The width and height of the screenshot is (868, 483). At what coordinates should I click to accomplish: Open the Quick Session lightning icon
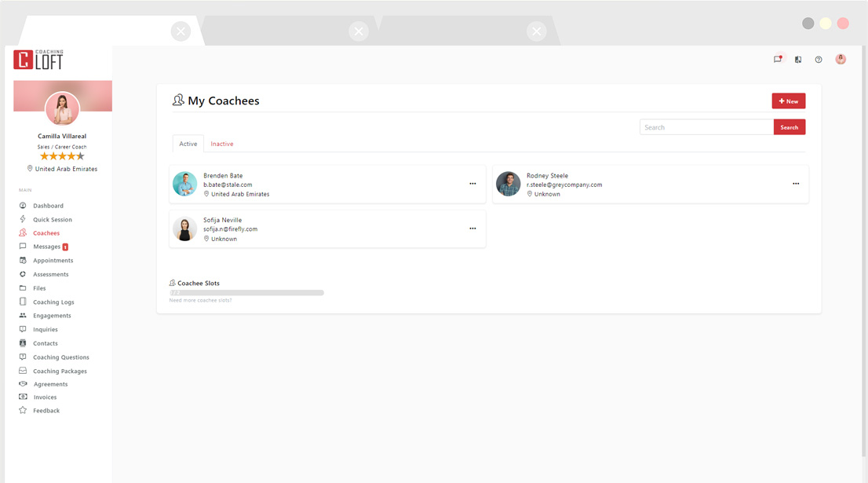pos(23,219)
